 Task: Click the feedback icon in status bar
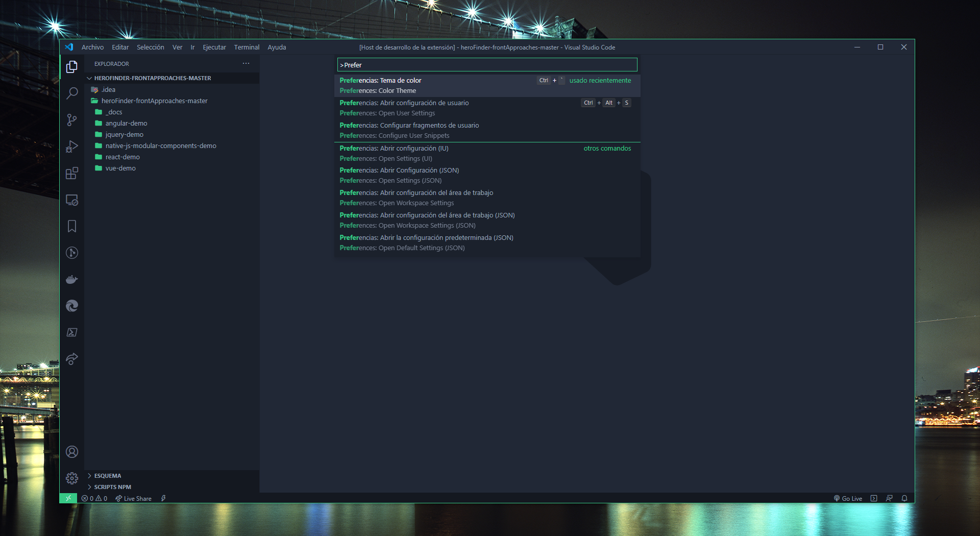[889, 498]
